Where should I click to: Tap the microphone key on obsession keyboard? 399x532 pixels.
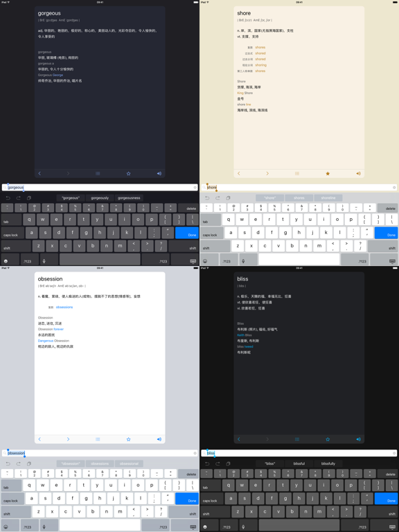point(44,526)
